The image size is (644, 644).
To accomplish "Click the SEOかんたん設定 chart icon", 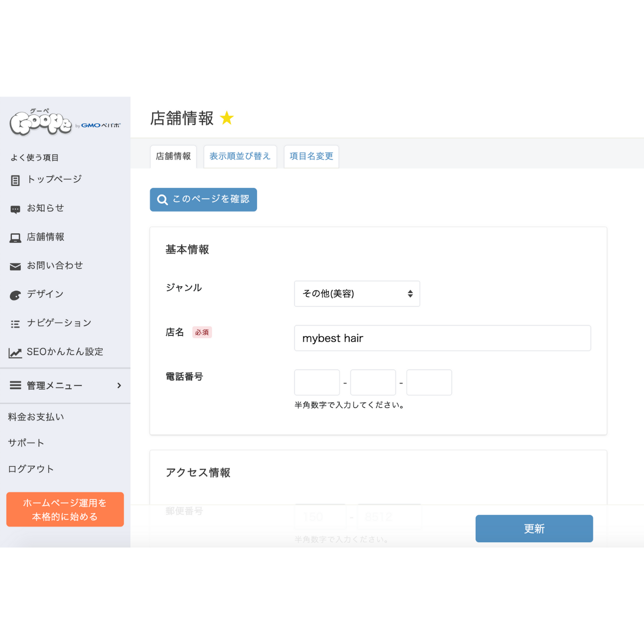I will 15,353.
